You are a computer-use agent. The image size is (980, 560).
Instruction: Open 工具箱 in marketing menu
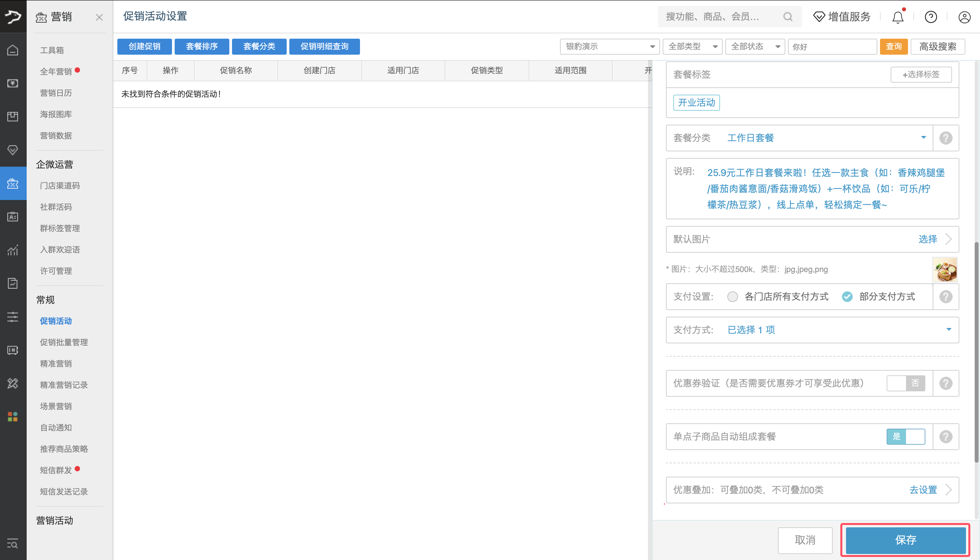[x=52, y=50]
